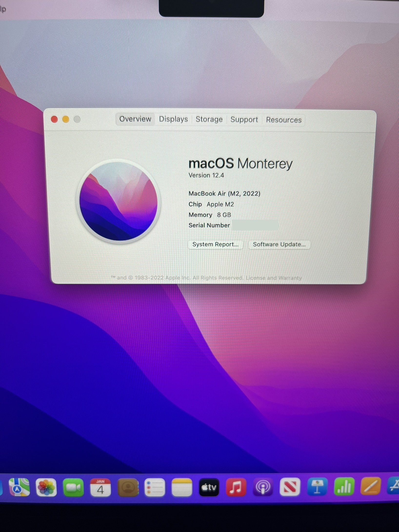The height and width of the screenshot is (532, 399).
Task: Launch the Reminders app from the Dock
Action: 155,487
